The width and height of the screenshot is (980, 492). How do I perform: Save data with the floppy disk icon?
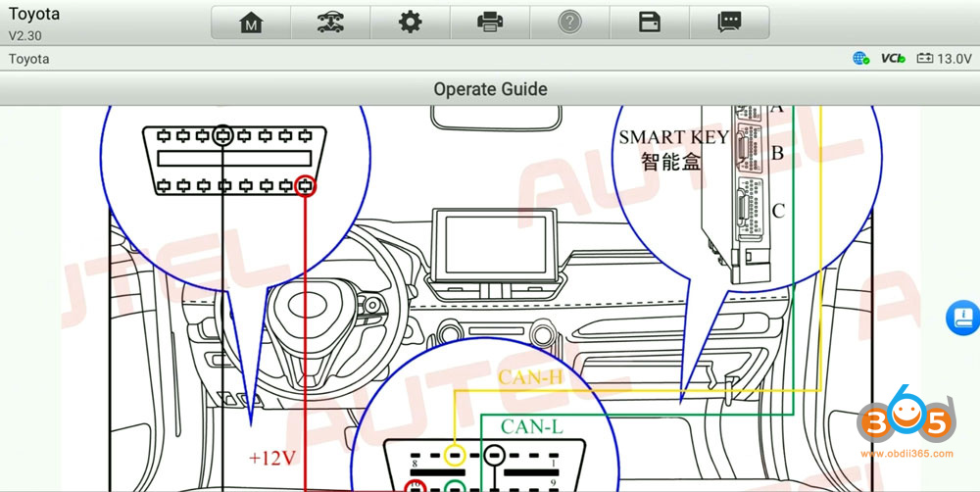point(650,23)
